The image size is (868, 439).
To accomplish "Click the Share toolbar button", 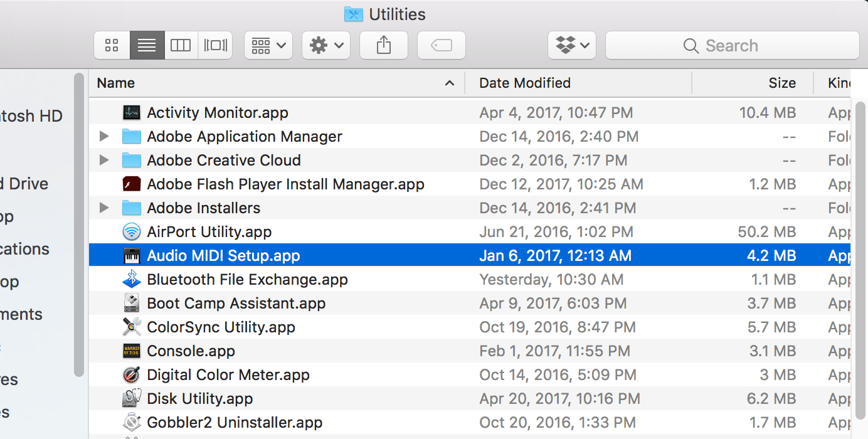I will tap(384, 45).
